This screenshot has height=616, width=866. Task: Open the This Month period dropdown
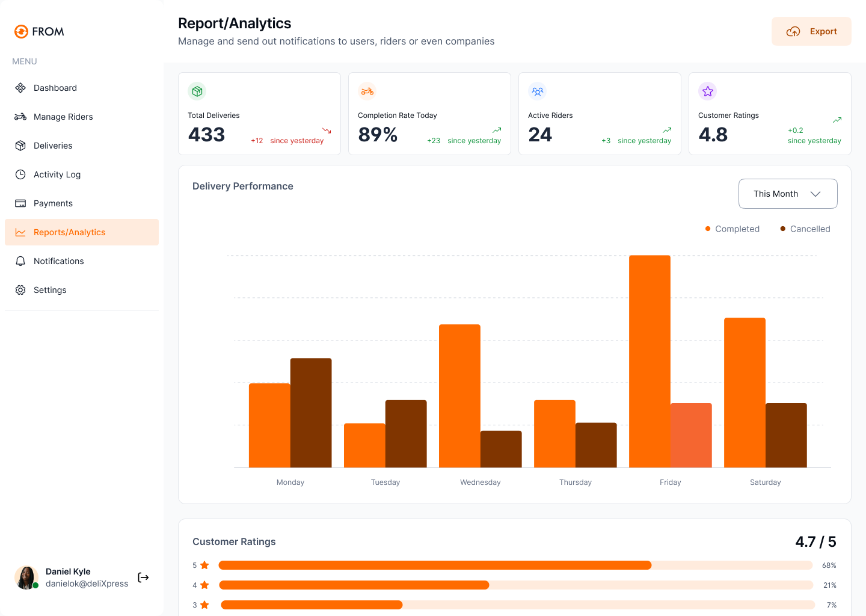[x=776, y=194]
